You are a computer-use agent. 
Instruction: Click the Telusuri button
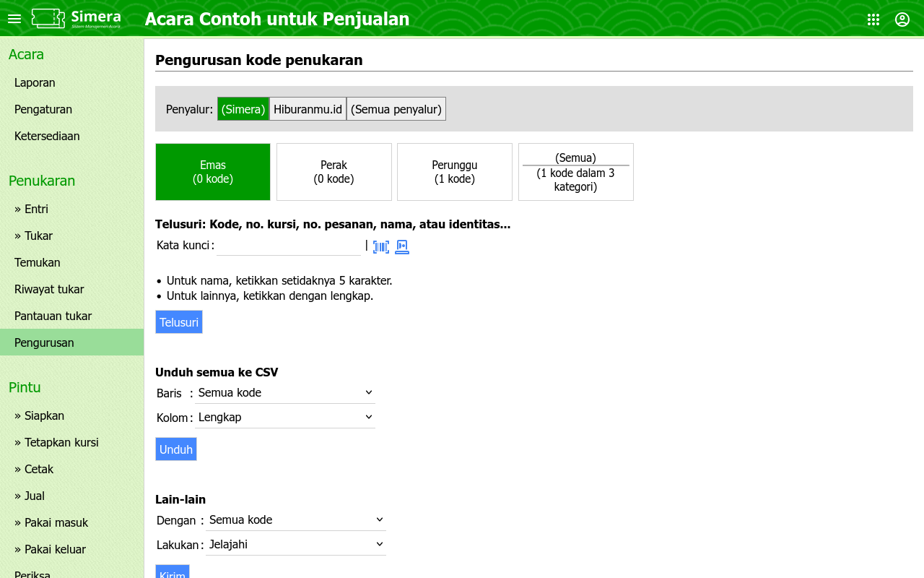coord(179,322)
